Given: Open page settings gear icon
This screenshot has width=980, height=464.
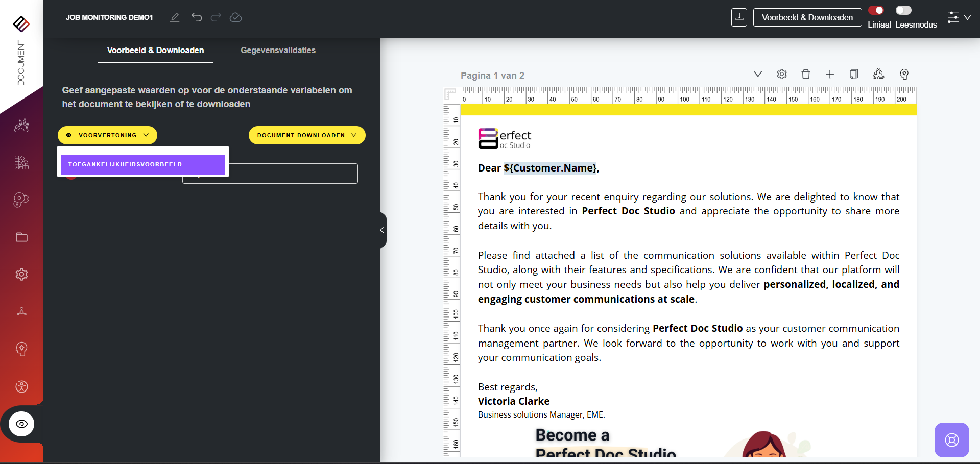Looking at the screenshot, I should click(x=782, y=75).
